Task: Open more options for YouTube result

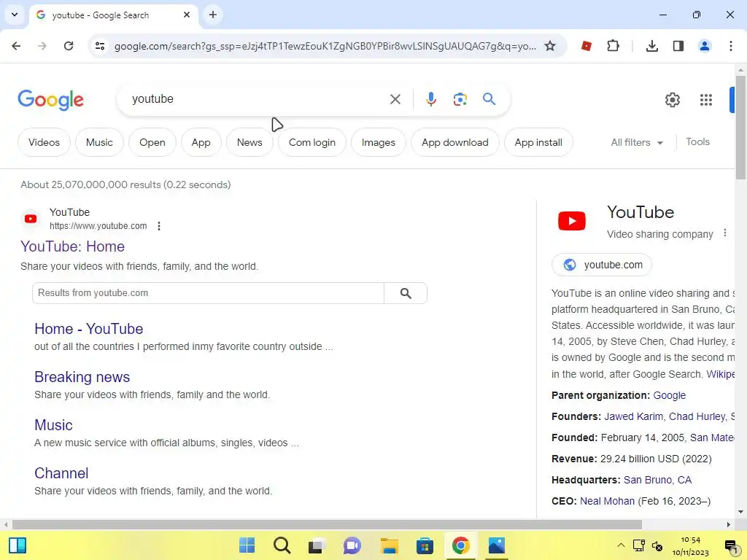Action: pos(159,226)
